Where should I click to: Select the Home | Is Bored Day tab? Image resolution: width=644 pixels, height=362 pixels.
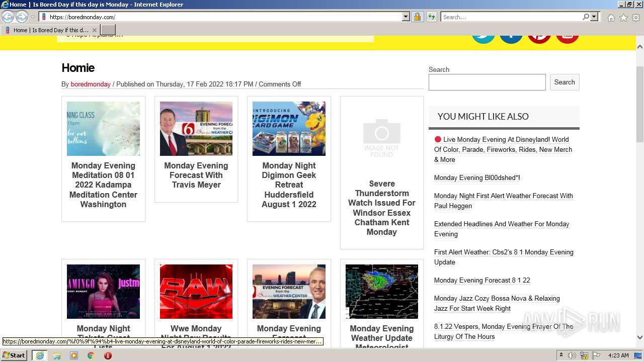[x=50, y=30]
